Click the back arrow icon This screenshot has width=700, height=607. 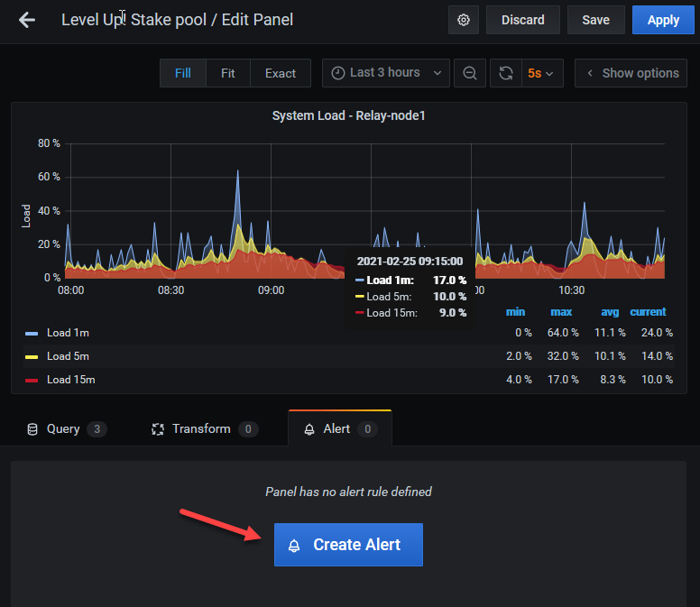[x=27, y=20]
